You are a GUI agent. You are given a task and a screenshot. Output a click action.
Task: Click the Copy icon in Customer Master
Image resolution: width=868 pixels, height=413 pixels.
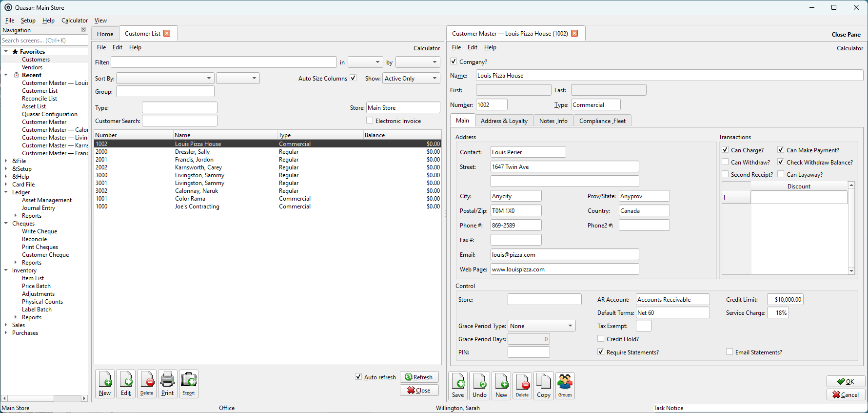[x=544, y=386]
